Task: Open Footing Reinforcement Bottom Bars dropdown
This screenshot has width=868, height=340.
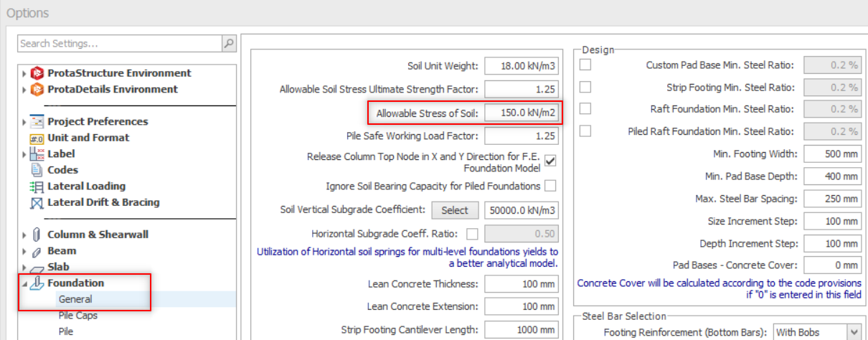Action: point(853,332)
